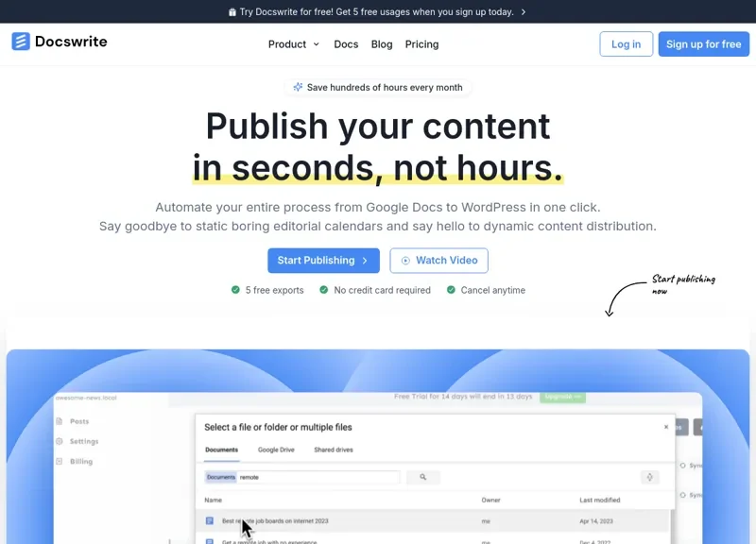Click 'No credit card required' text
756x544 pixels.
click(x=383, y=290)
